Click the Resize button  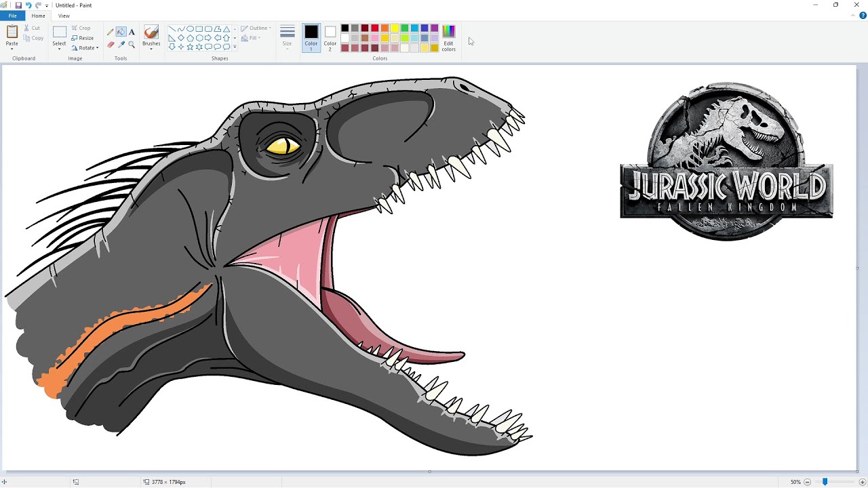pos(83,38)
